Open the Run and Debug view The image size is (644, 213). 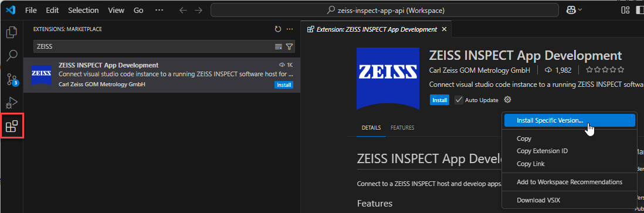click(x=12, y=103)
